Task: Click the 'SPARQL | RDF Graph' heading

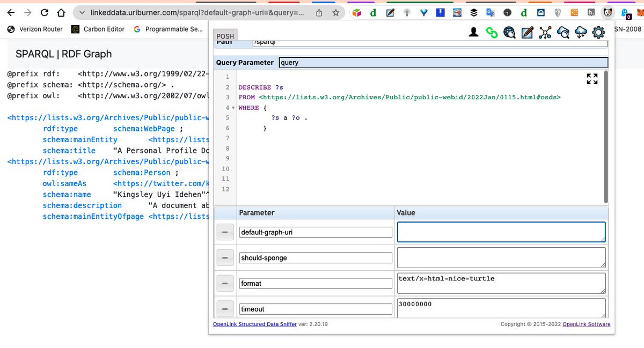Action: [63, 54]
